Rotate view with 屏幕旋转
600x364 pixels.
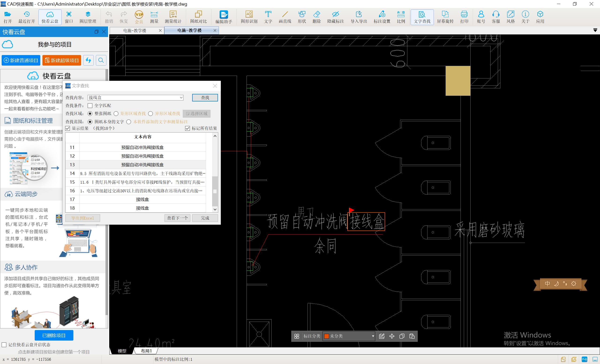point(445,17)
